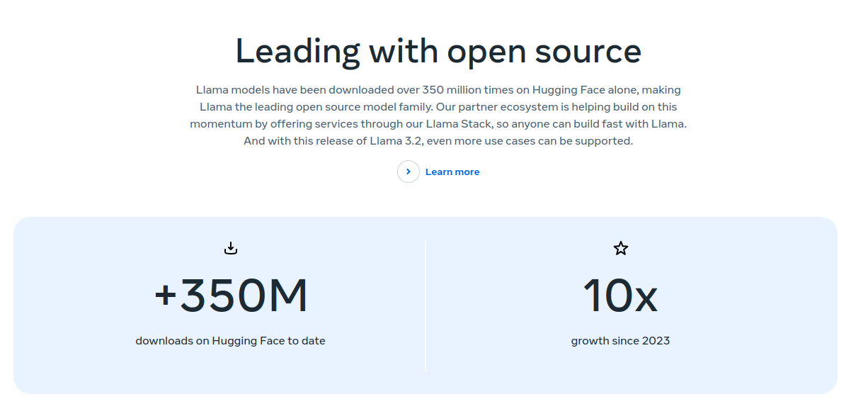Click the +350M statistic
The image size is (868, 404).
(231, 296)
